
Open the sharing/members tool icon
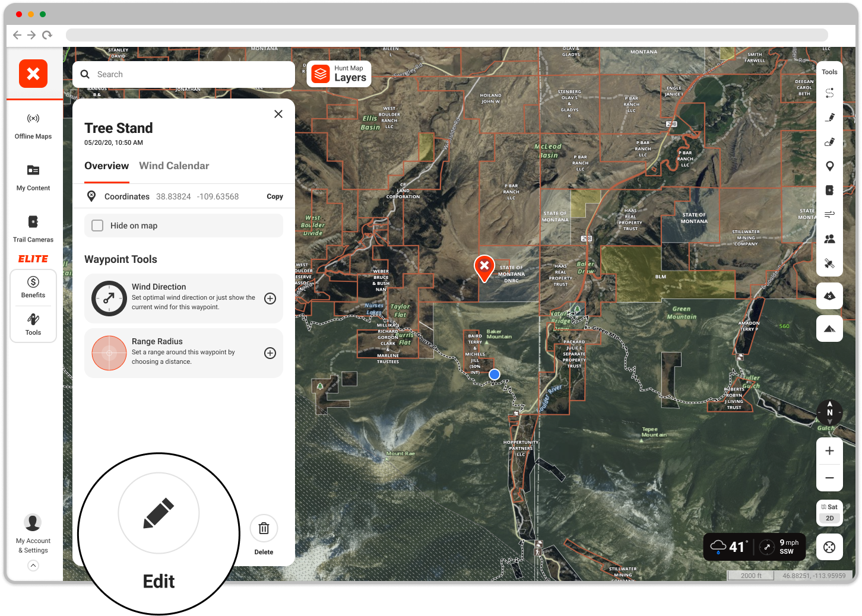point(829,239)
